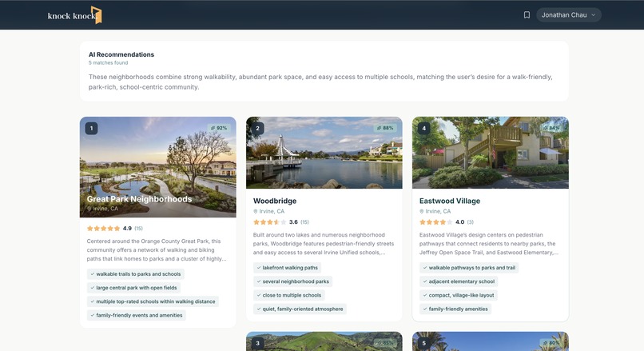Click the Great Park Neighborhoods description paragraph

pyautogui.click(x=157, y=250)
